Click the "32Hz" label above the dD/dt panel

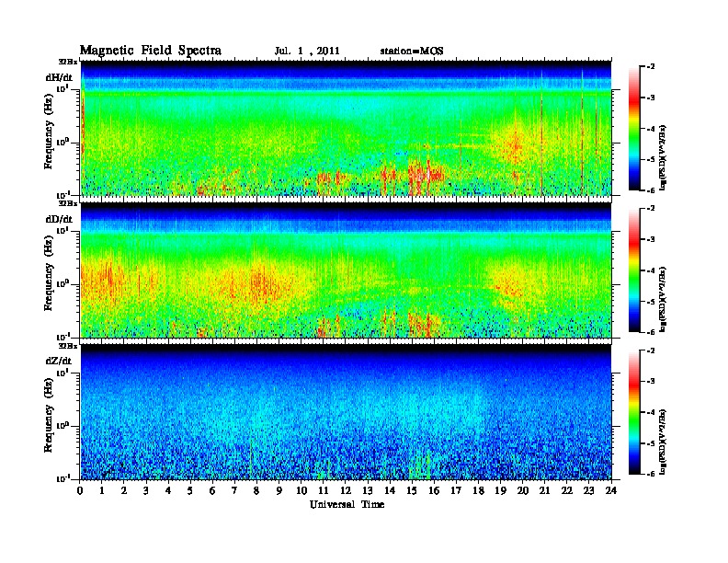[x=67, y=203]
